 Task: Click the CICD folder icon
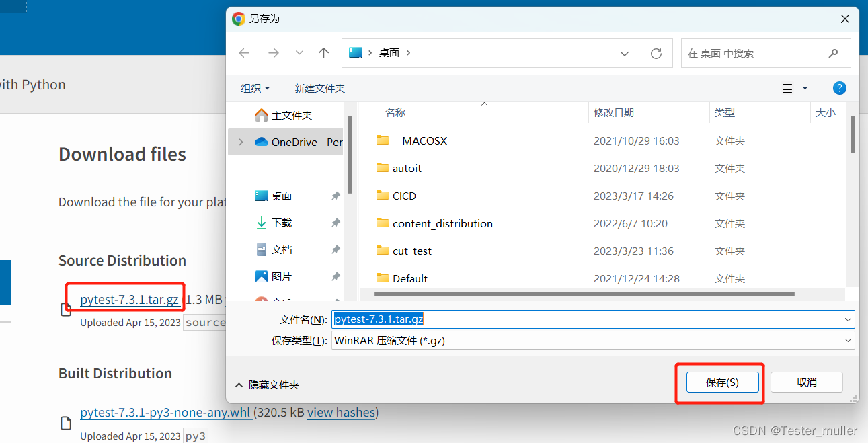tap(383, 196)
